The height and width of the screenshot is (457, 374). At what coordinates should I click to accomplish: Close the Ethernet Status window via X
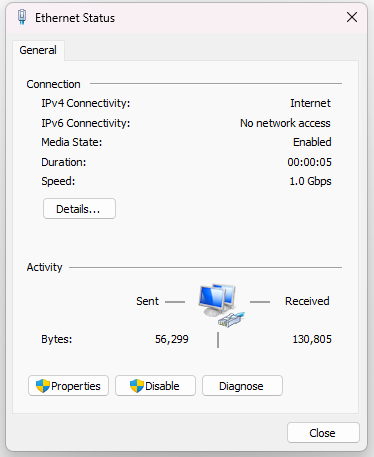[352, 17]
